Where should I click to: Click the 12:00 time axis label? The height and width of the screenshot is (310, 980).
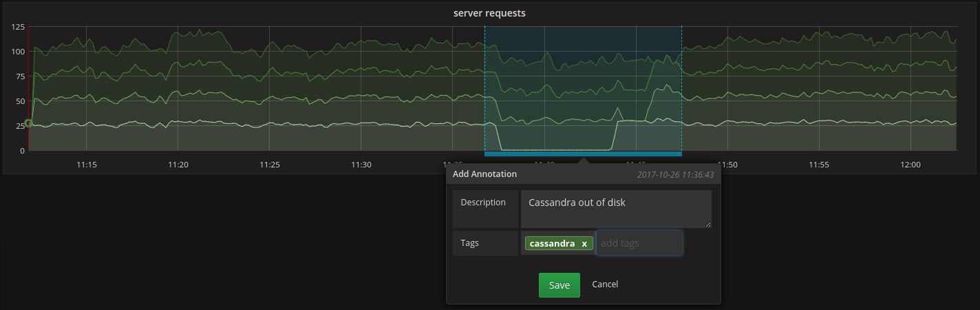coord(910,165)
